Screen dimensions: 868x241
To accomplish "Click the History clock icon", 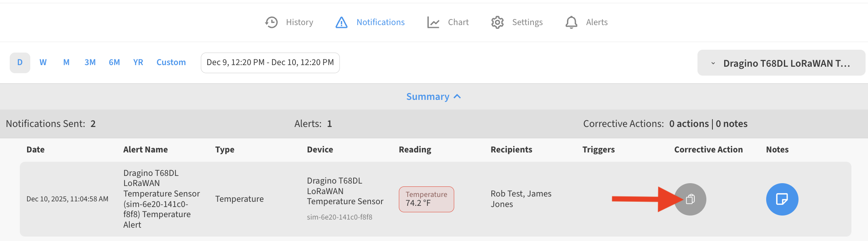I will pyautogui.click(x=272, y=22).
